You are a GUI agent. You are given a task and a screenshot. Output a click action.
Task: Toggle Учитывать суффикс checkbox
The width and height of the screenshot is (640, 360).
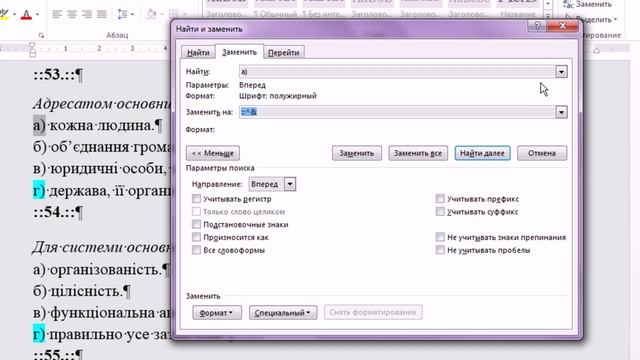[x=440, y=211]
